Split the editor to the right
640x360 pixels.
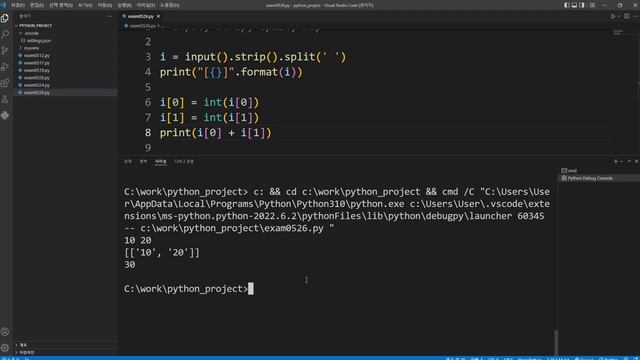tap(627, 16)
